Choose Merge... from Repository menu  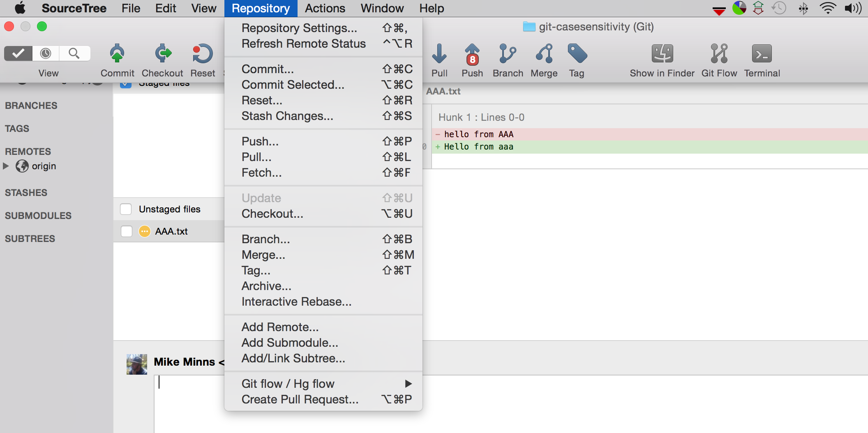coord(323,255)
